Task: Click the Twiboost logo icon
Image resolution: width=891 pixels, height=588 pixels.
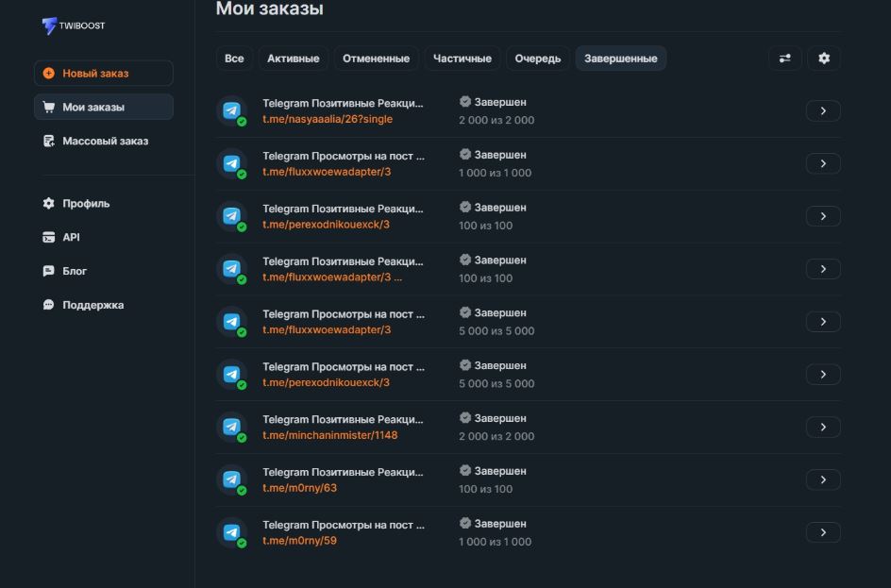Action: point(49,26)
